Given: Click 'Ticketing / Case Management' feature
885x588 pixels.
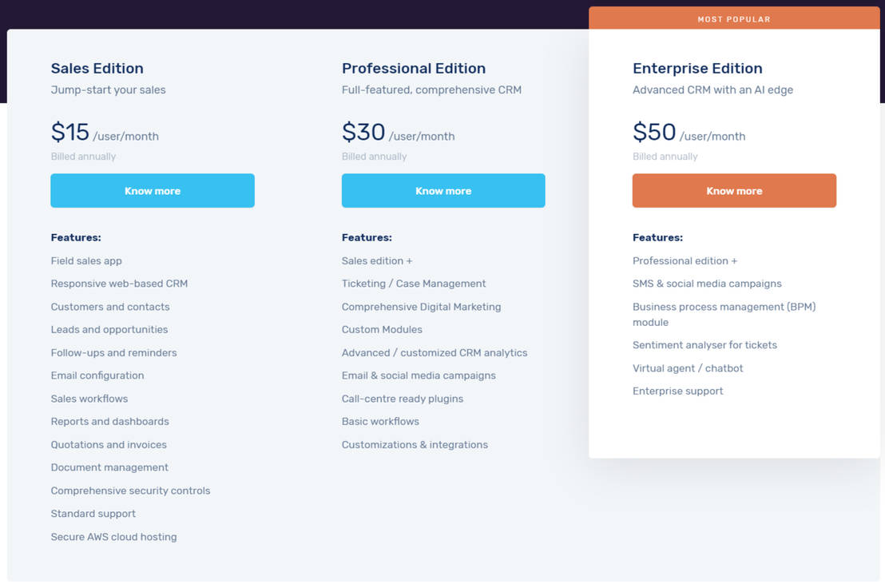Looking at the screenshot, I should 414,284.
